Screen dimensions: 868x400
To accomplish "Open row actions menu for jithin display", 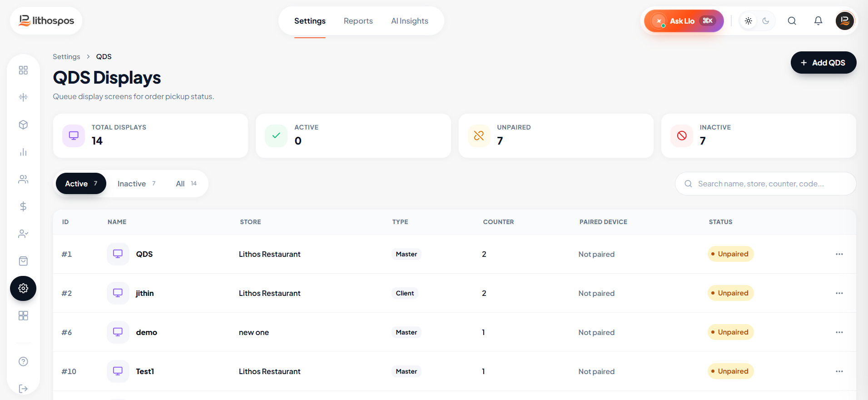I will (839, 293).
